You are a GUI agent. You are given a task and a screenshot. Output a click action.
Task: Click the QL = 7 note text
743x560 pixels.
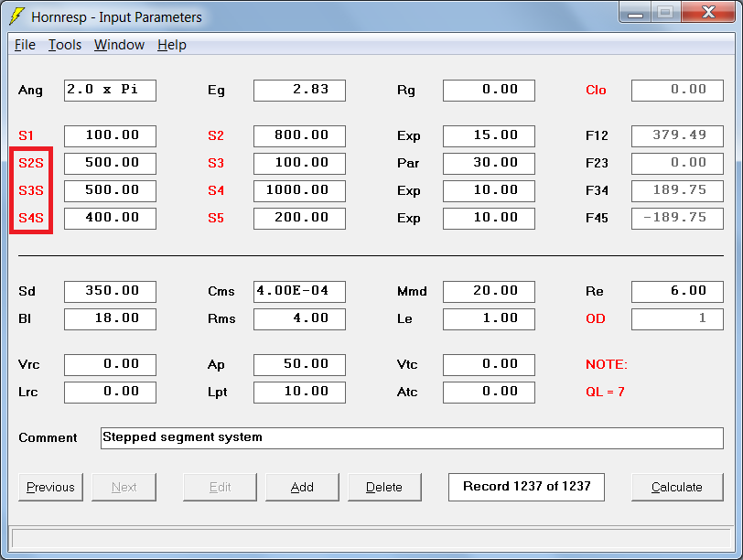605,393
